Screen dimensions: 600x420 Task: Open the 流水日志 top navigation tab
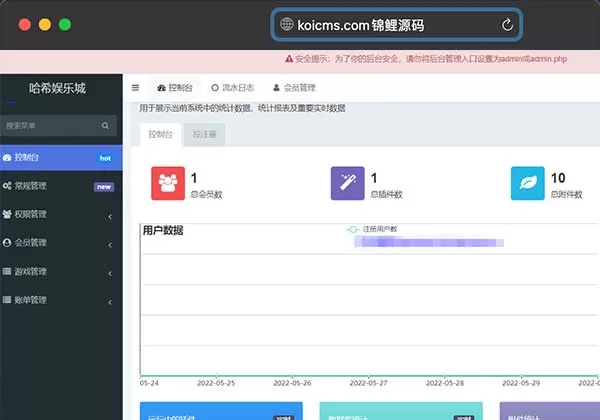pos(233,88)
